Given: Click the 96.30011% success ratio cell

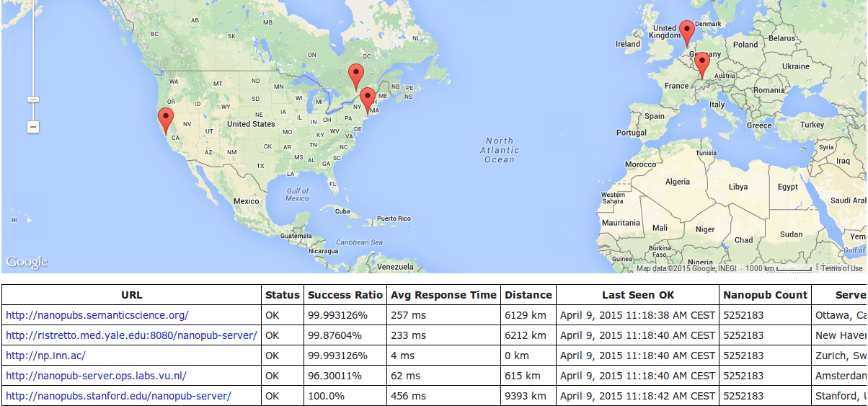Looking at the screenshot, I should point(345,376).
